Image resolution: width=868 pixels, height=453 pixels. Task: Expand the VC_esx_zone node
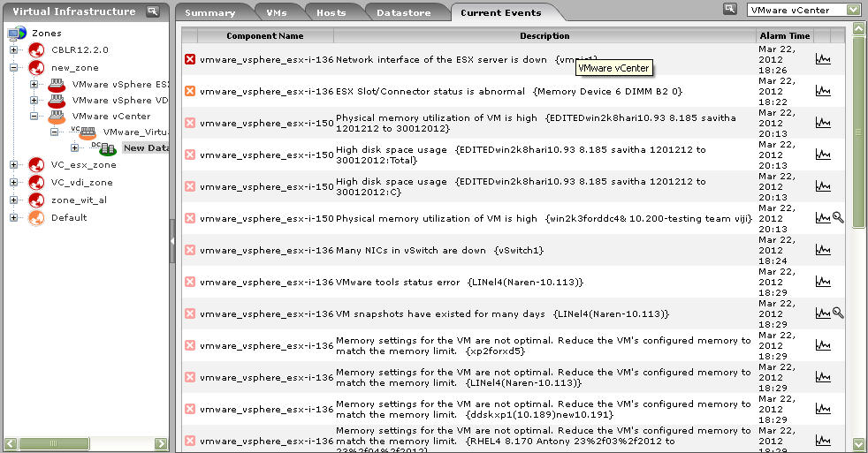coord(14,165)
